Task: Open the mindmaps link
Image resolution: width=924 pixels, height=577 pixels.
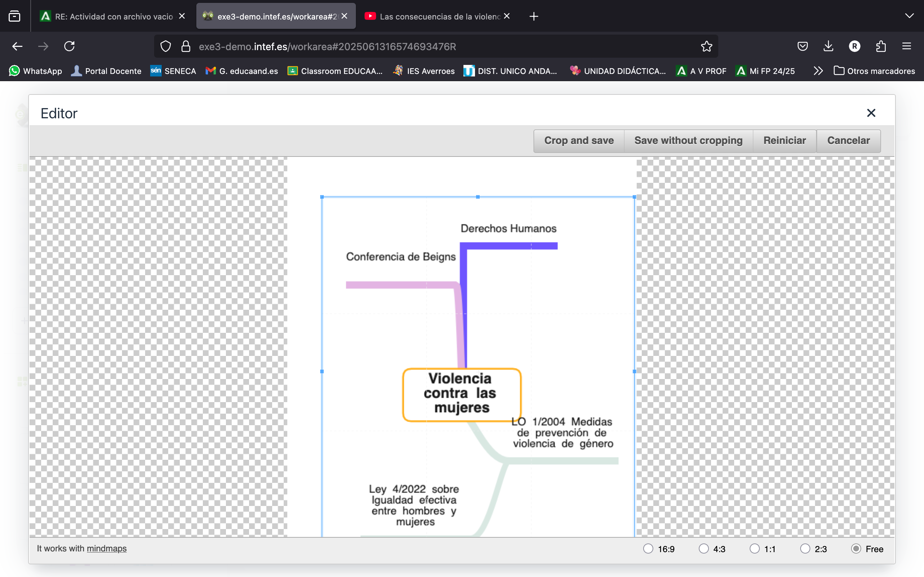Action: coord(106,549)
